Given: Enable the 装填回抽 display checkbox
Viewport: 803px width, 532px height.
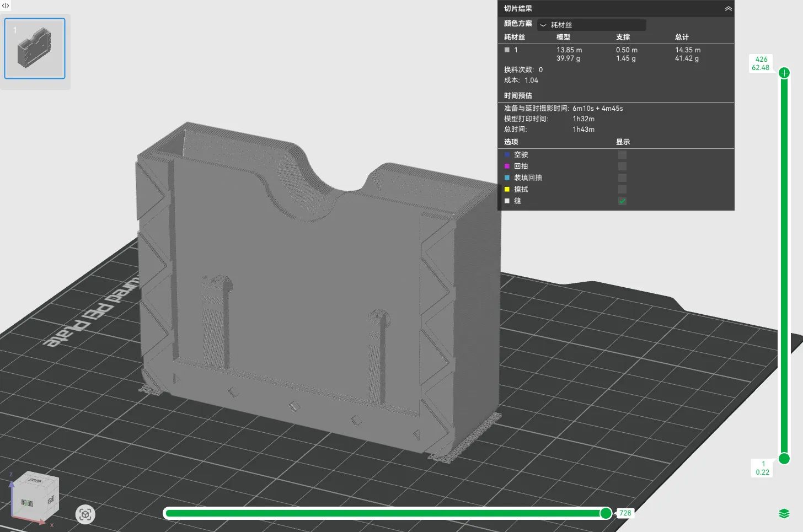Looking at the screenshot, I should pyautogui.click(x=622, y=178).
